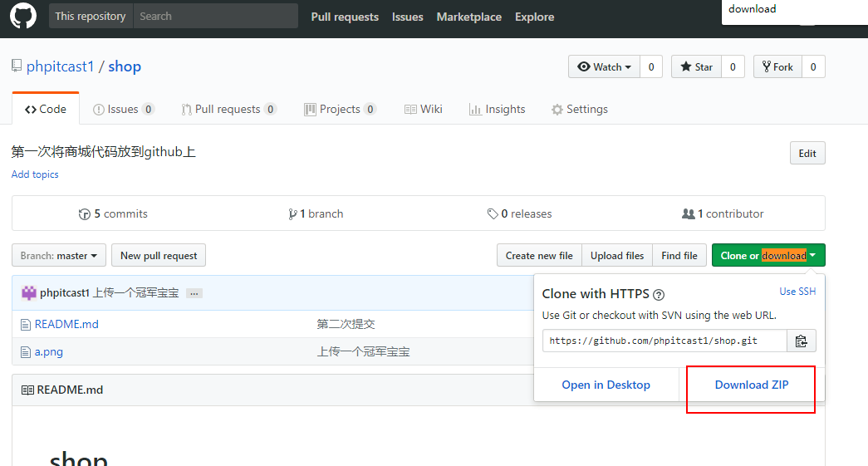Screen dimensions: 868x466
Task: Open the Watch dropdown
Action: tap(604, 67)
